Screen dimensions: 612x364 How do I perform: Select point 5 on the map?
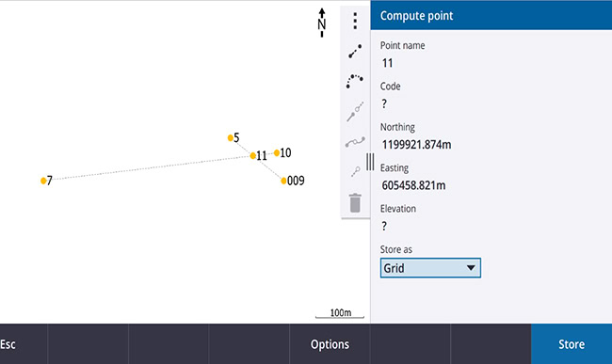231,137
